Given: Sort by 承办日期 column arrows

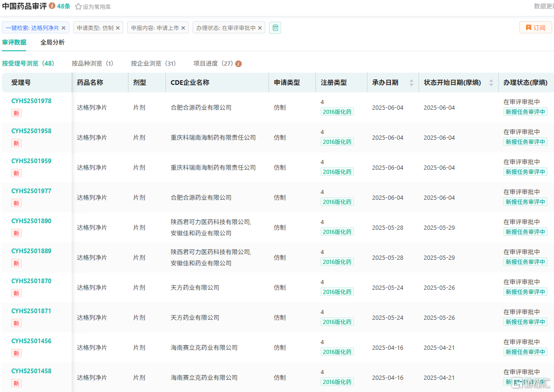Looking at the screenshot, I should (x=411, y=83).
